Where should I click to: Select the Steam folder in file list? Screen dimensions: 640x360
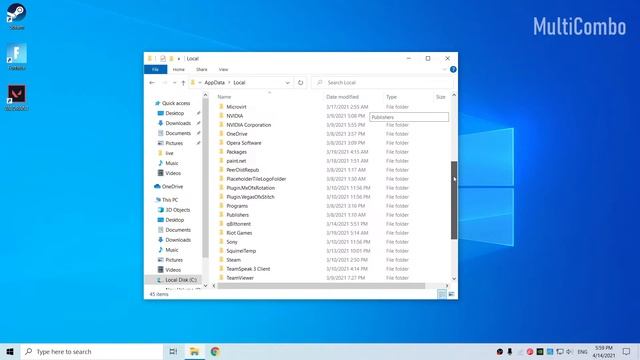(x=233, y=260)
